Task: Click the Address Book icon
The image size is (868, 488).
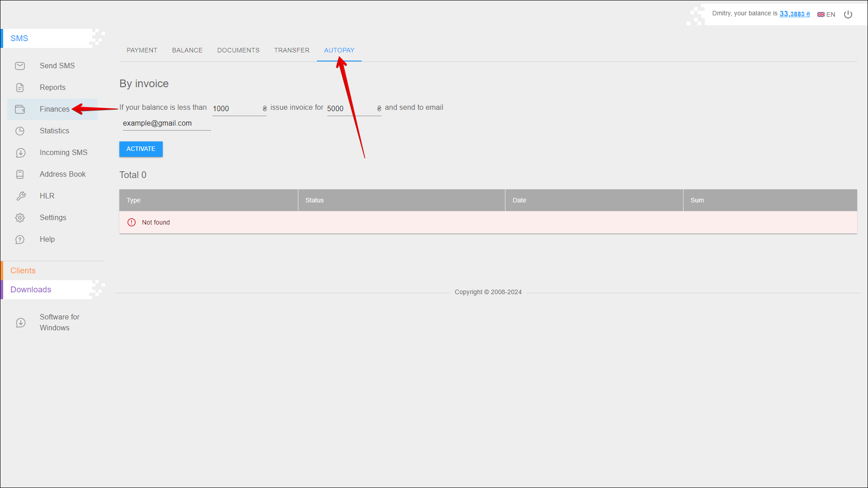Action: [x=20, y=174]
